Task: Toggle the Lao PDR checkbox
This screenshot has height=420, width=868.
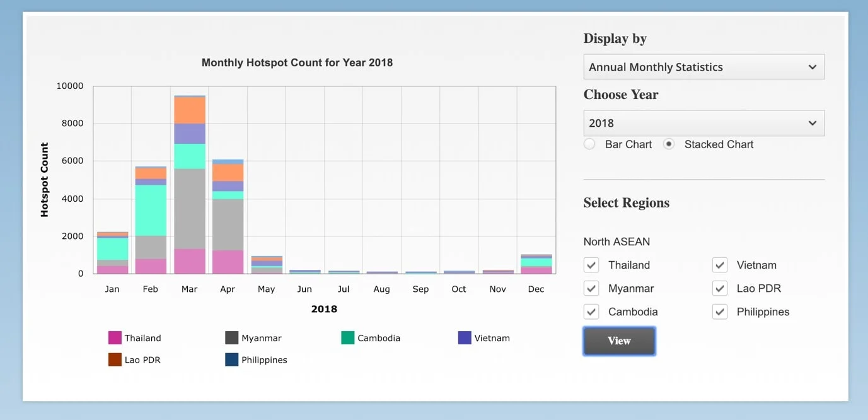Action: click(720, 288)
